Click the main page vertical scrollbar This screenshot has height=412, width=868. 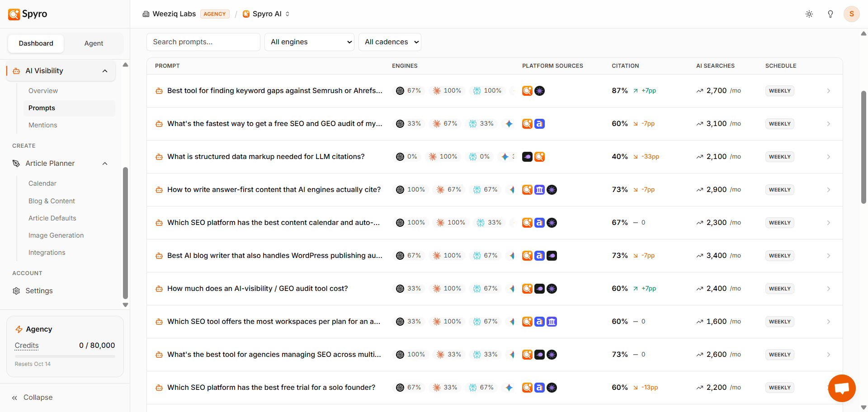863,147
